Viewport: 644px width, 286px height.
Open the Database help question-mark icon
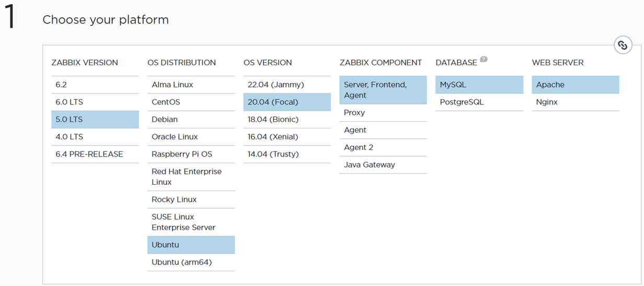pos(484,59)
